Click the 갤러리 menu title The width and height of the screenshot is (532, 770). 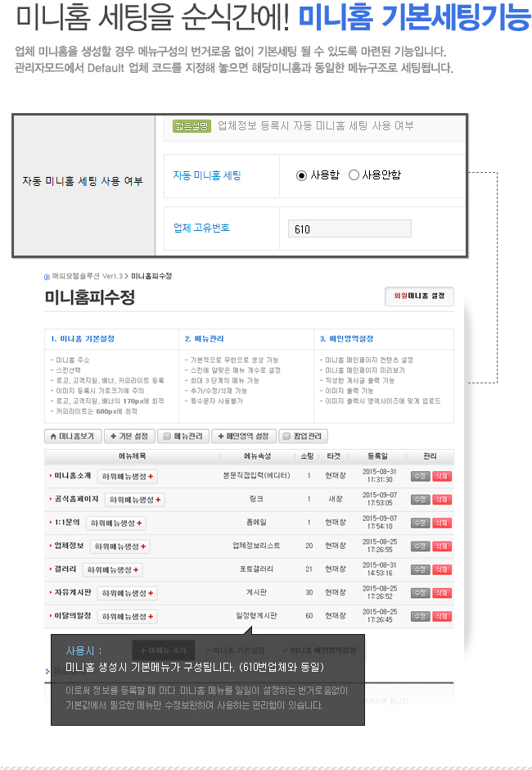coord(65,568)
